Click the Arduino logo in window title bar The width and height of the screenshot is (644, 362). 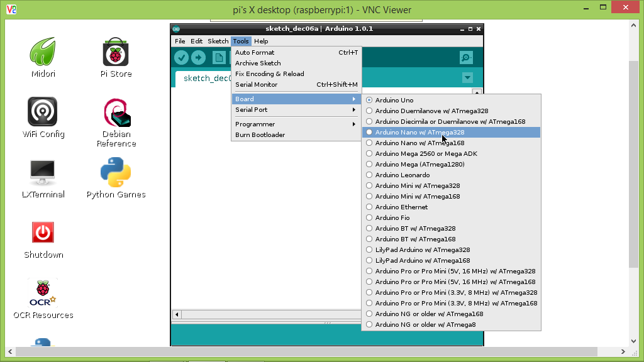(x=176, y=29)
